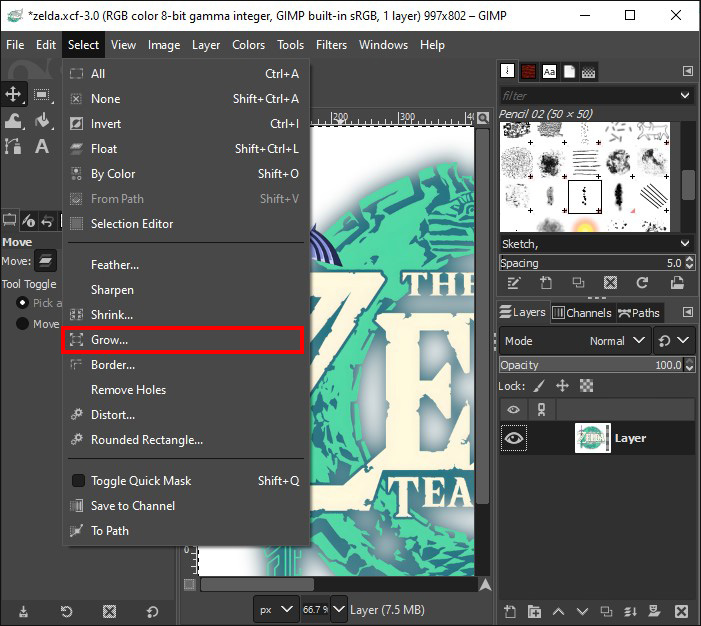
Task: Select the Bucket Fill tool
Action: [42, 120]
